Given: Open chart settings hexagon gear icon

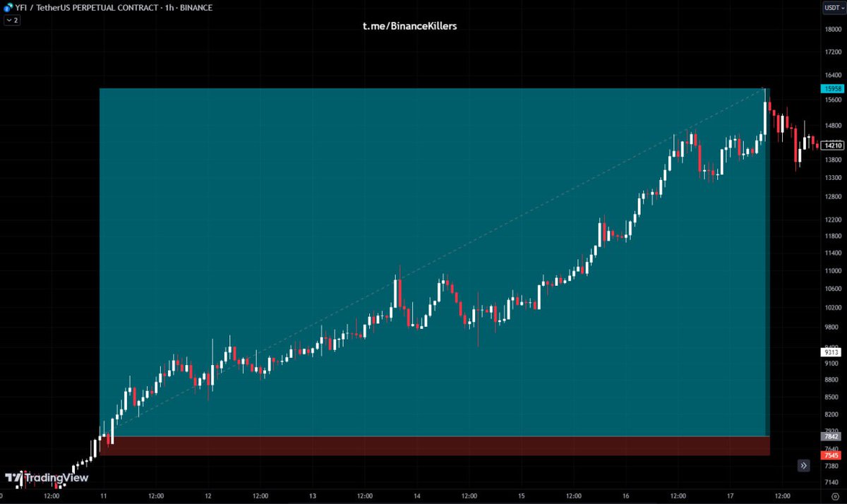Looking at the screenshot, I should [835, 496].
